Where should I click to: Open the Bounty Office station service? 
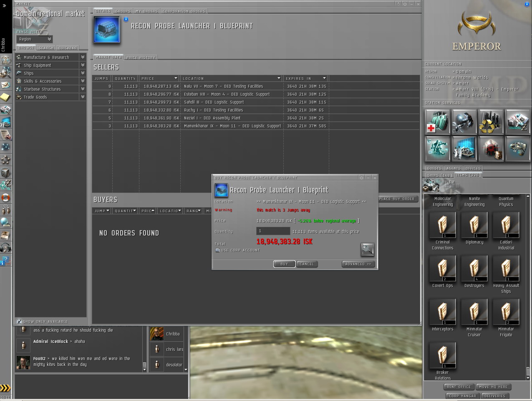click(x=491, y=148)
